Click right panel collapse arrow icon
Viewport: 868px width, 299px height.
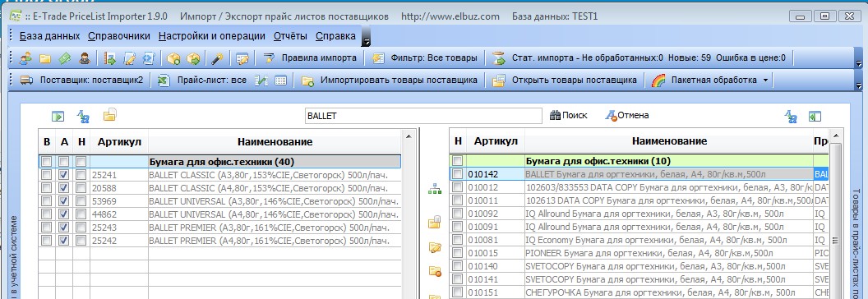click(x=815, y=117)
